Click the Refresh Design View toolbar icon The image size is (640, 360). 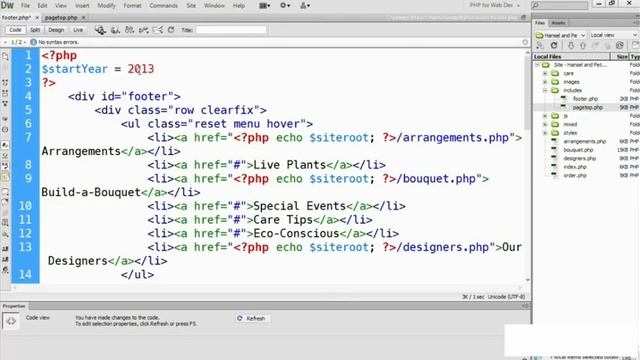tap(171, 30)
